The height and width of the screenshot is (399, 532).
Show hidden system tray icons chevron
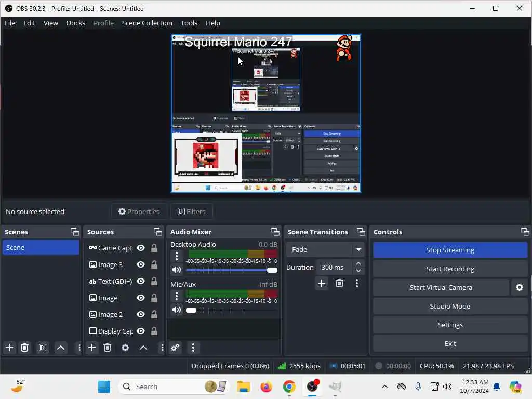coord(385,387)
